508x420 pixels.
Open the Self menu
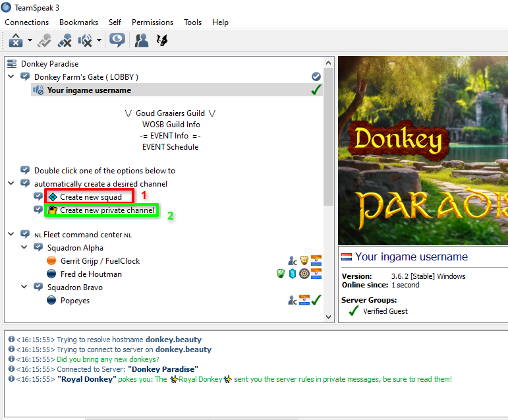click(x=115, y=22)
